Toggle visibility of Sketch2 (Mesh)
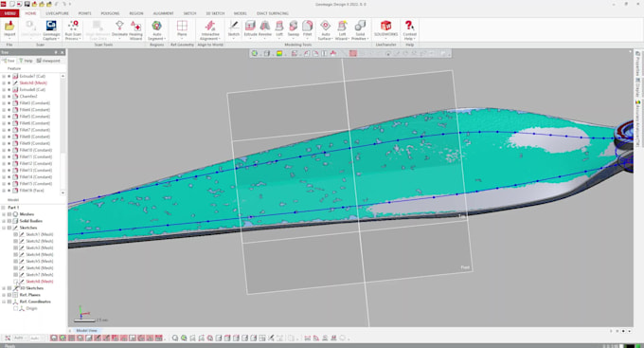644x348 pixels. (15, 241)
